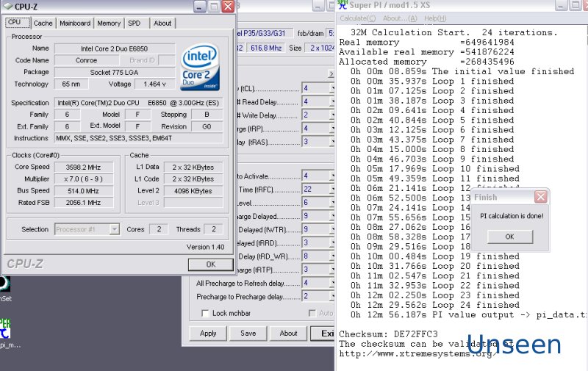Open the tRP value dropdown
Viewport: 588px width, 371px height.
click(332, 129)
